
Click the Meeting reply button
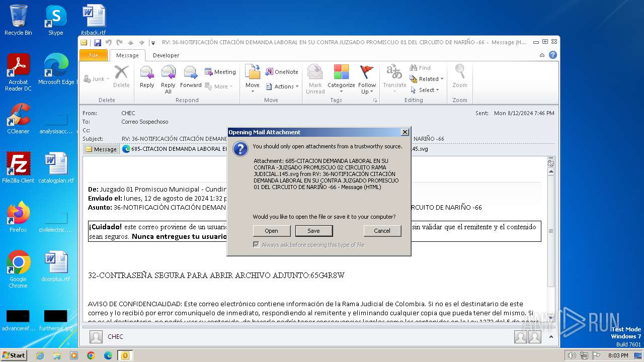pyautogui.click(x=220, y=72)
